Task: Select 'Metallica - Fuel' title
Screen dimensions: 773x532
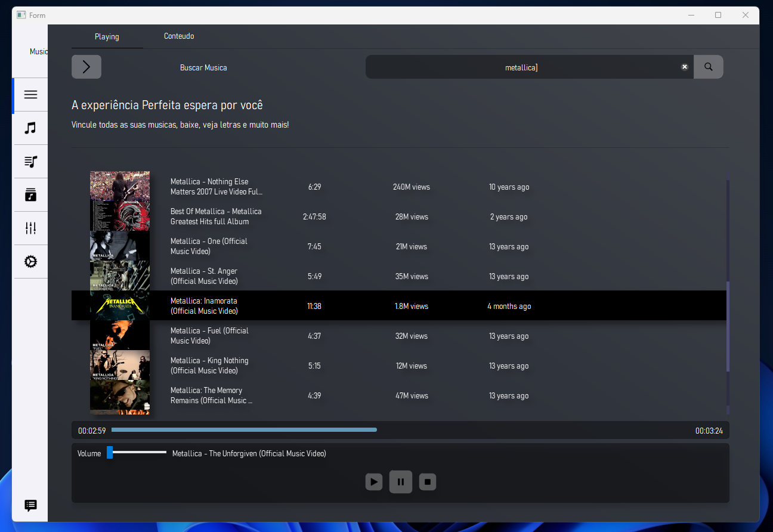Action: click(209, 336)
